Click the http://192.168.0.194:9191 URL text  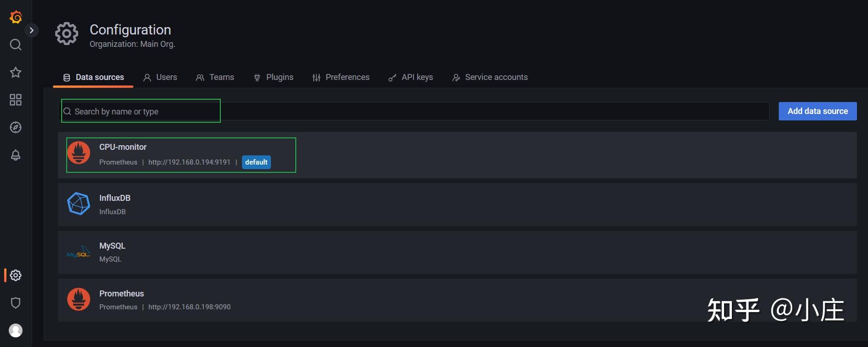click(189, 162)
